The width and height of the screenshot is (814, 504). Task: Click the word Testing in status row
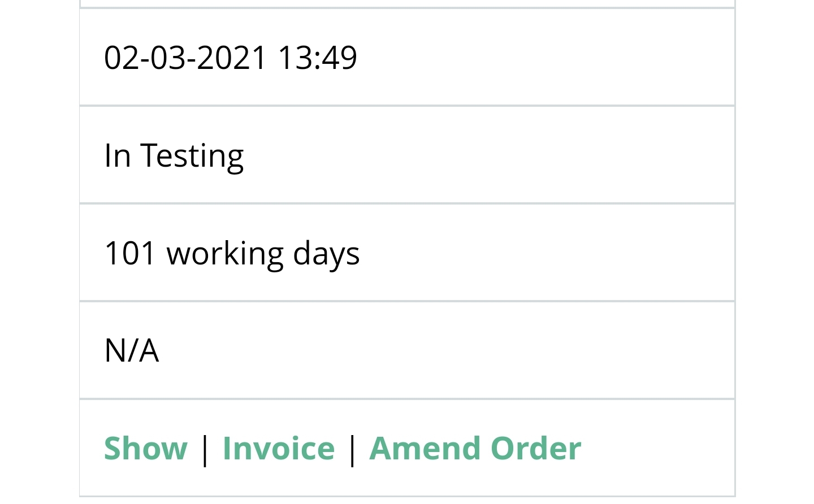point(192,156)
